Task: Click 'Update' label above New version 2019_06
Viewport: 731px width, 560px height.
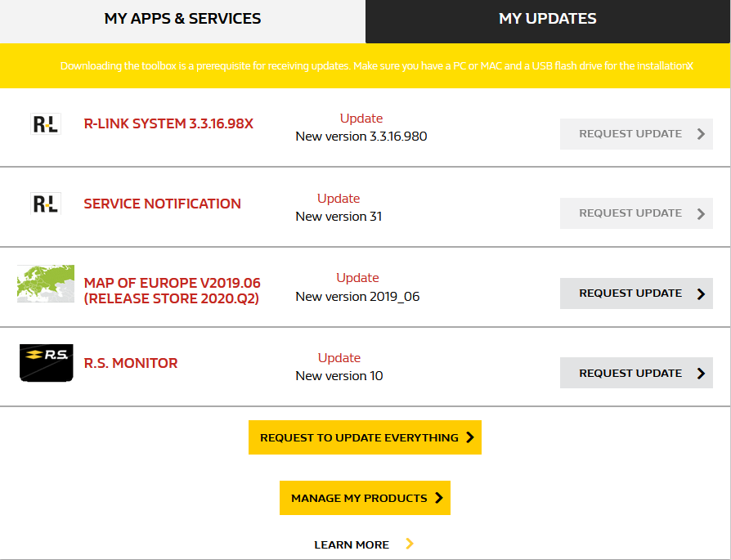Action: tap(357, 278)
